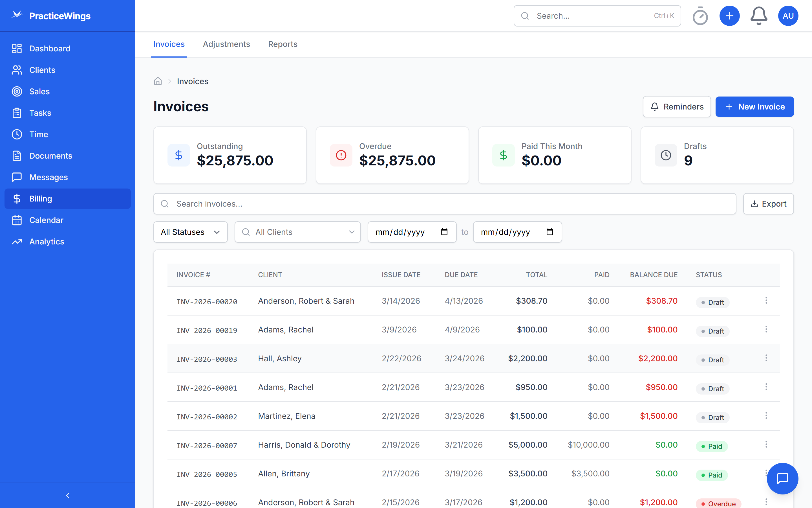
Task: Click the Reminders button
Action: click(x=676, y=107)
